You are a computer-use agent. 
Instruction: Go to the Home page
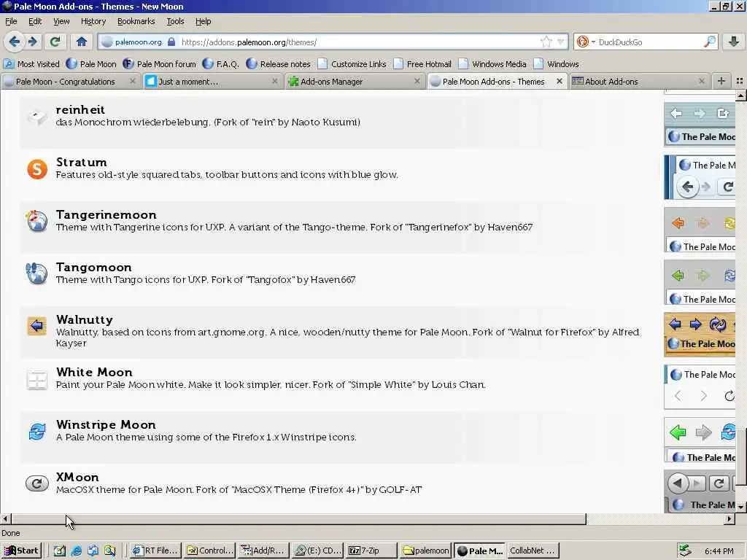82,42
